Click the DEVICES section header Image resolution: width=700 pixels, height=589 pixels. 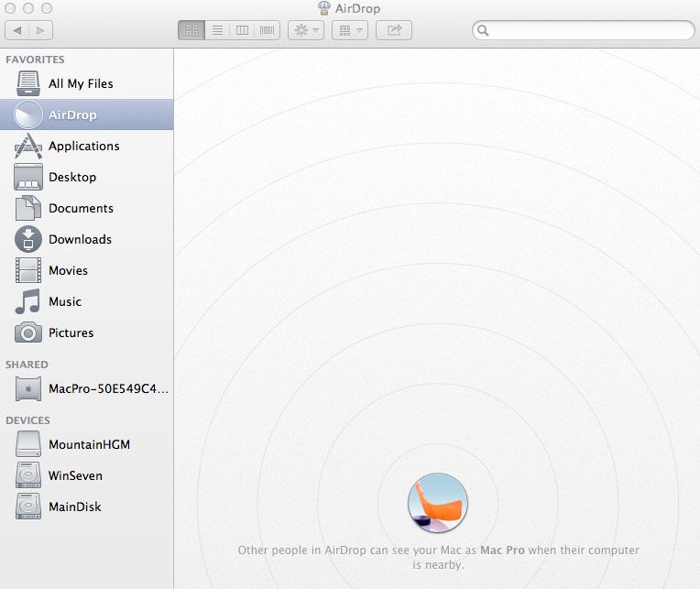pyautogui.click(x=27, y=420)
